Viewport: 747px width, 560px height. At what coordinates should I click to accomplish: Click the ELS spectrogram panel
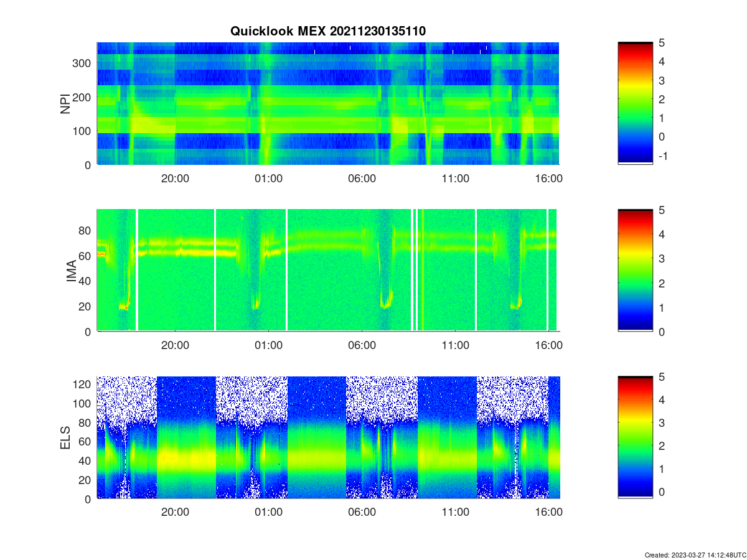click(328, 437)
